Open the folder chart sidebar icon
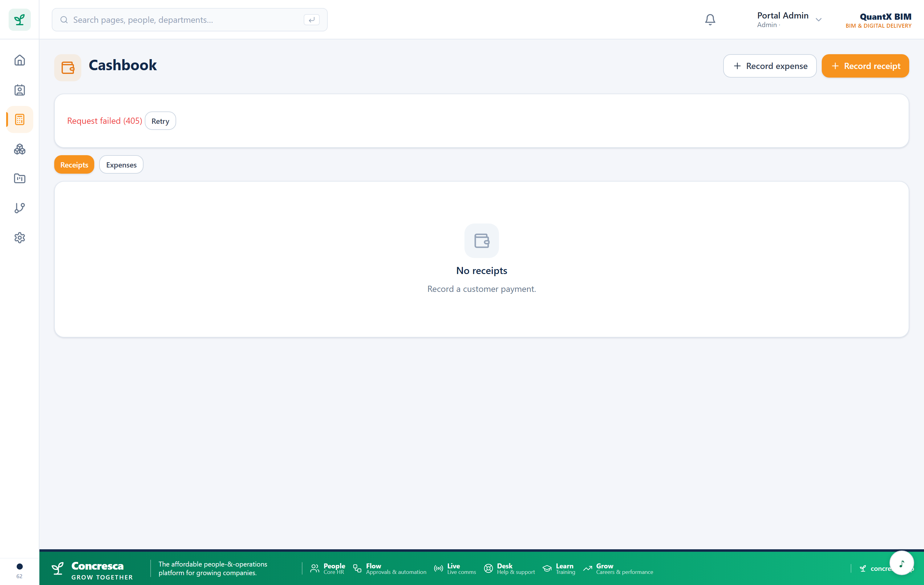Viewport: 924px width, 585px height. pos(20,178)
